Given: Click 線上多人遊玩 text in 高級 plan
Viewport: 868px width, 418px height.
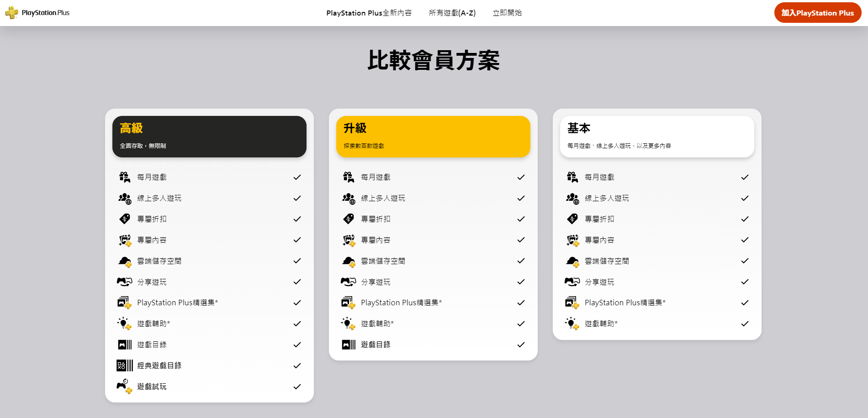Looking at the screenshot, I should (159, 198).
